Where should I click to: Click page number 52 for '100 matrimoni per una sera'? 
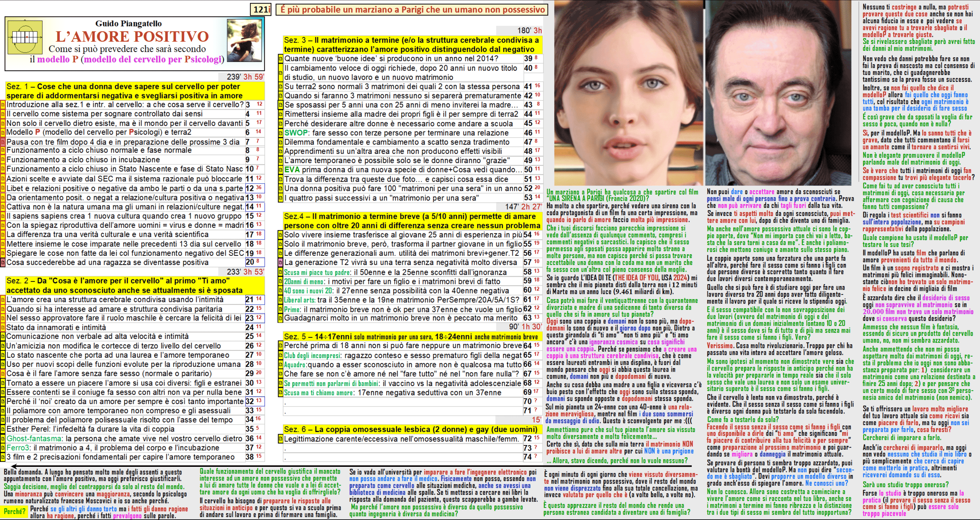coord(528,188)
